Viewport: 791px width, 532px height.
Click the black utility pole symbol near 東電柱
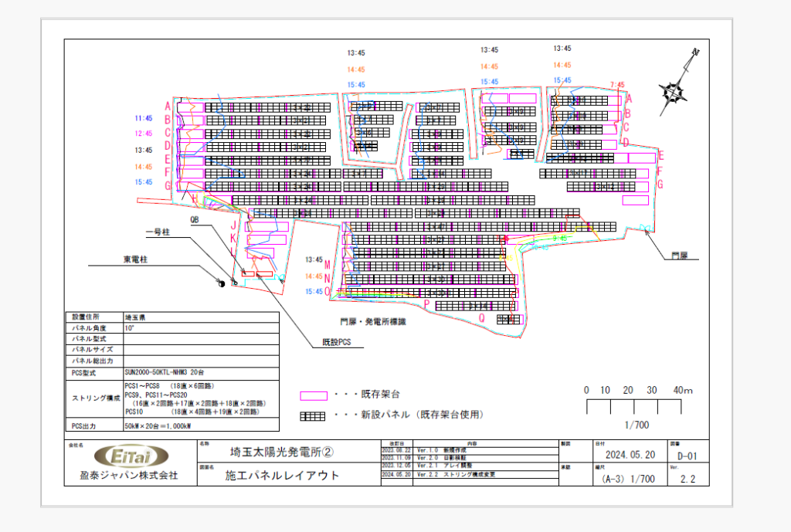click(222, 283)
